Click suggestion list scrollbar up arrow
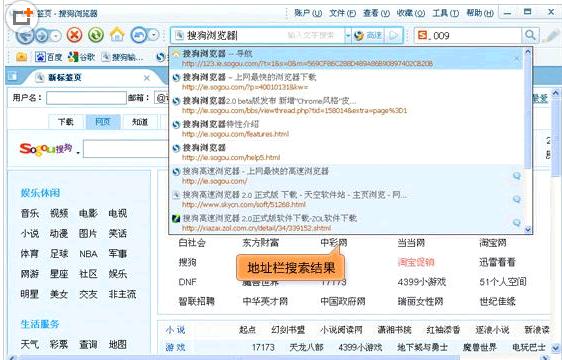Screen dimensions: 562x360 [528, 52]
